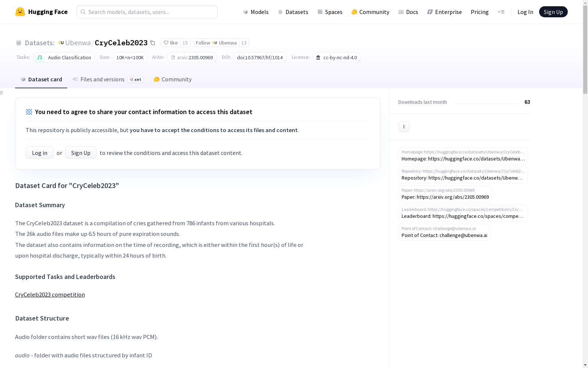588x368 pixels.
Task: Click the Datasets: breadcrumb label
Action: 40,43
